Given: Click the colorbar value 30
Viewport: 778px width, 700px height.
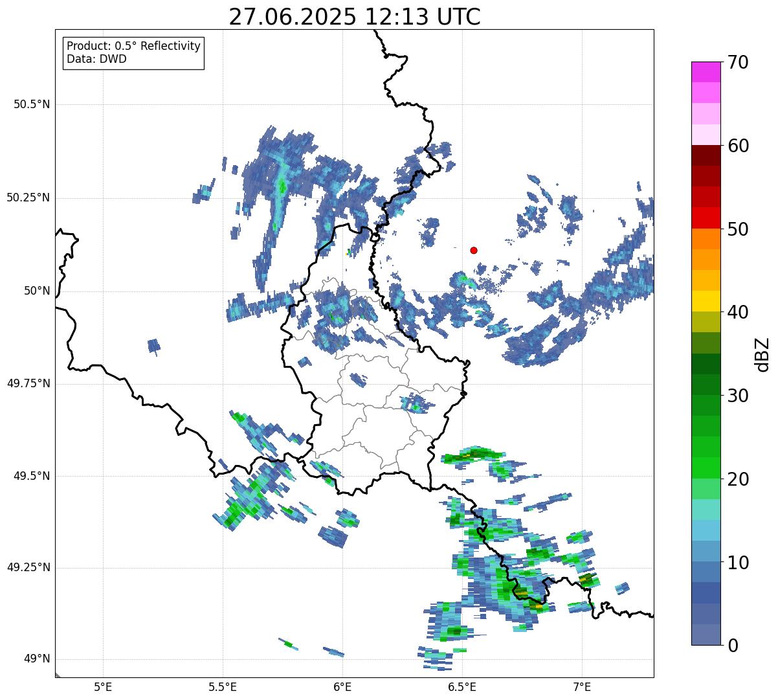Looking at the screenshot, I should click(738, 396).
